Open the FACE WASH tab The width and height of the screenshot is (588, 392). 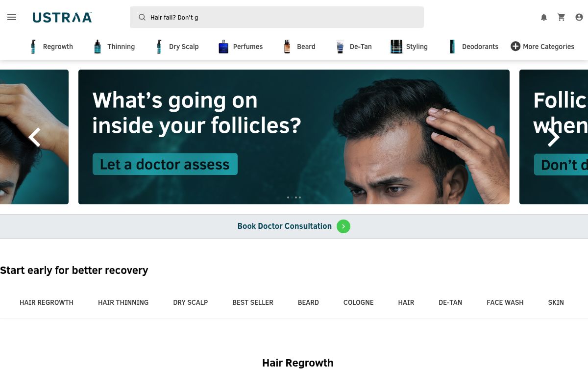tap(505, 302)
